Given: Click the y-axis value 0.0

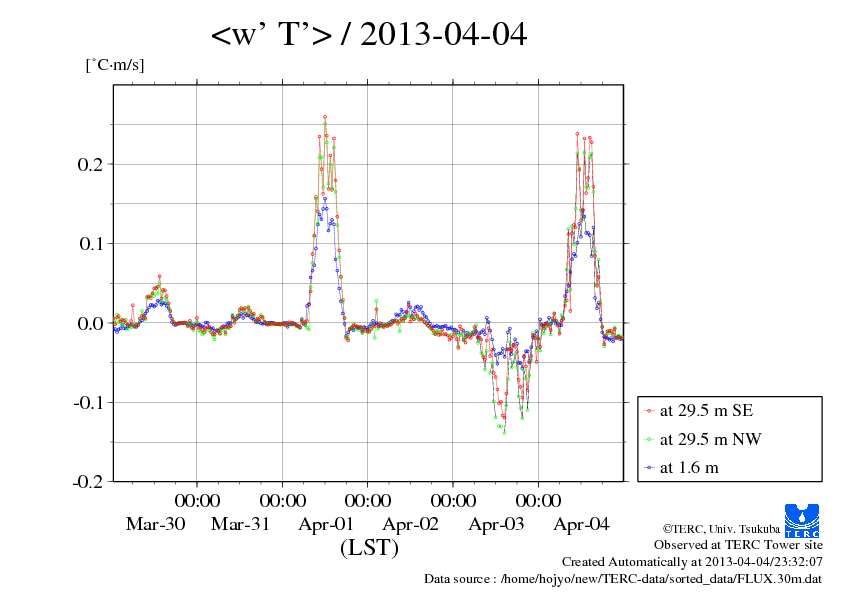Looking at the screenshot, I should (90, 323).
